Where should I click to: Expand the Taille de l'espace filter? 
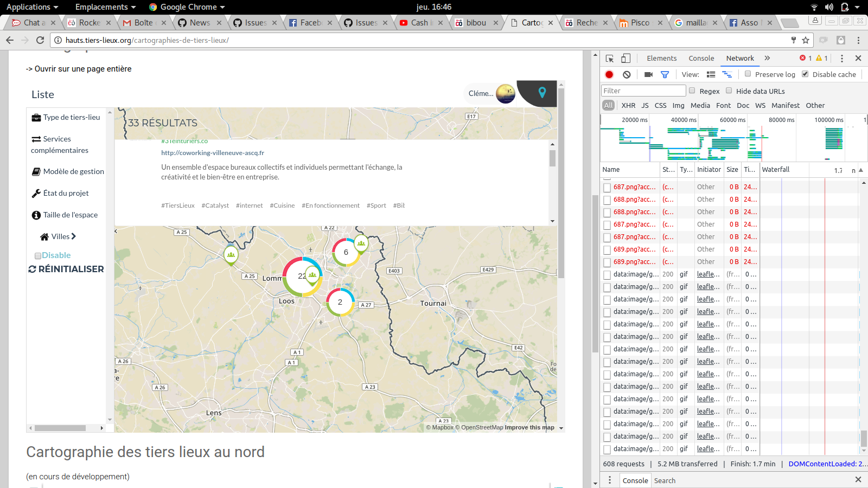point(65,215)
